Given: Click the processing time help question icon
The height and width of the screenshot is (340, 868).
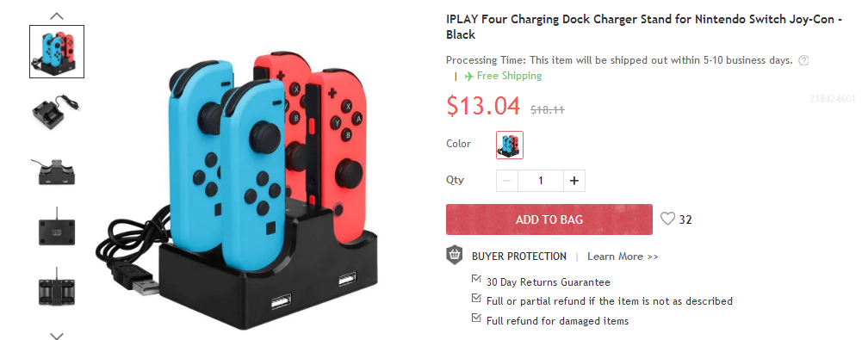Looking at the screenshot, I should 803,60.
